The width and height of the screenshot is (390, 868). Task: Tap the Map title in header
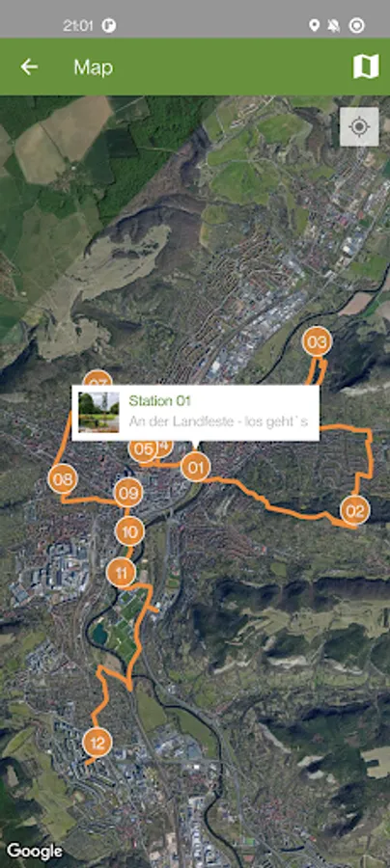tap(93, 68)
